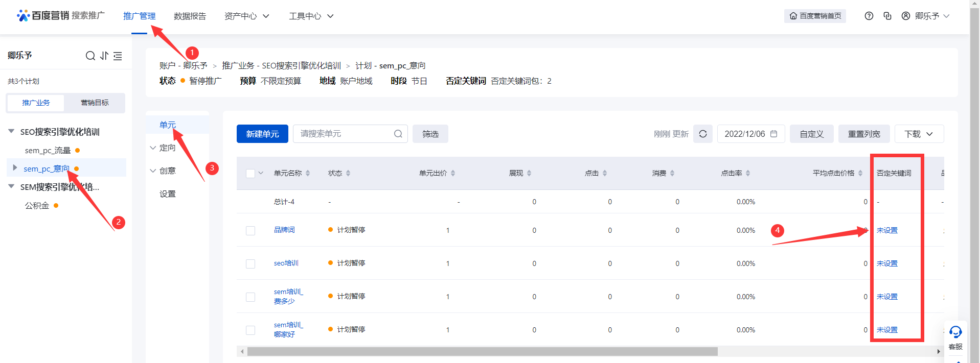This screenshot has width=980, height=363.
Task: Click the 账户 - 卿乐予 breadcrumb
Action: 184,65
